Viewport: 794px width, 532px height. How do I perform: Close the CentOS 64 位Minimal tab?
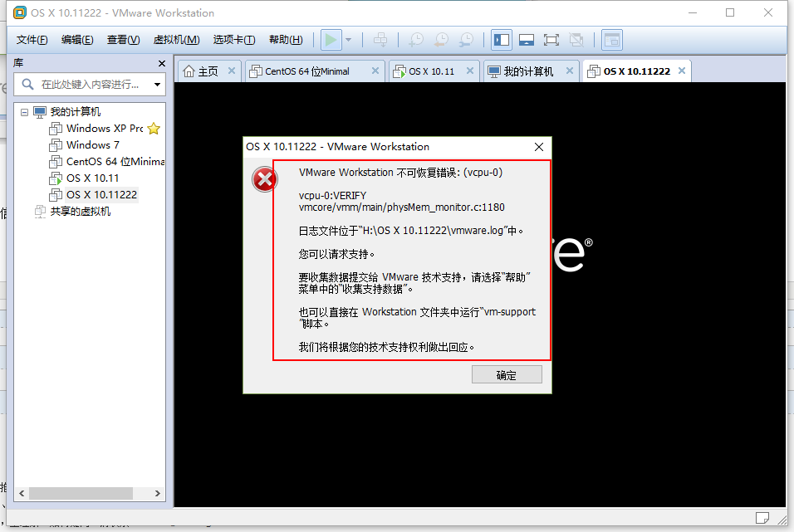[x=375, y=71]
